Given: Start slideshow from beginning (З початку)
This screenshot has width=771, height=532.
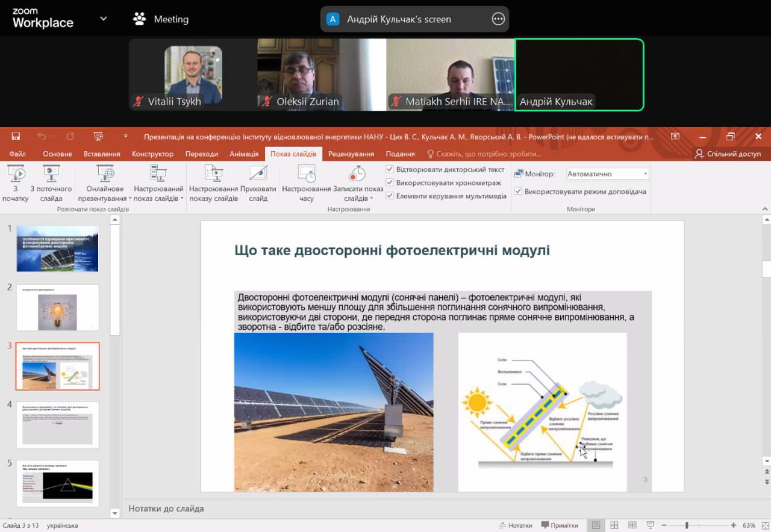Looking at the screenshot, I should coord(16,184).
